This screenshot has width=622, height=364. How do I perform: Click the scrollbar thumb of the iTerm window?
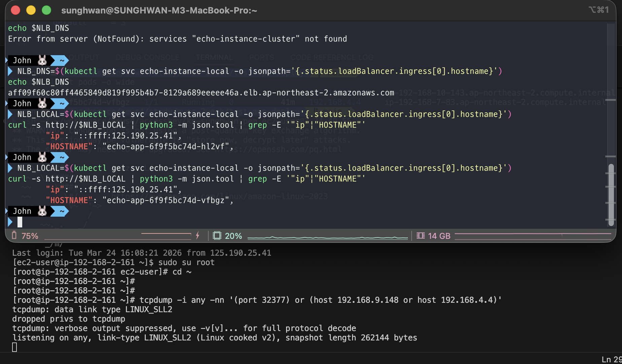(611, 195)
